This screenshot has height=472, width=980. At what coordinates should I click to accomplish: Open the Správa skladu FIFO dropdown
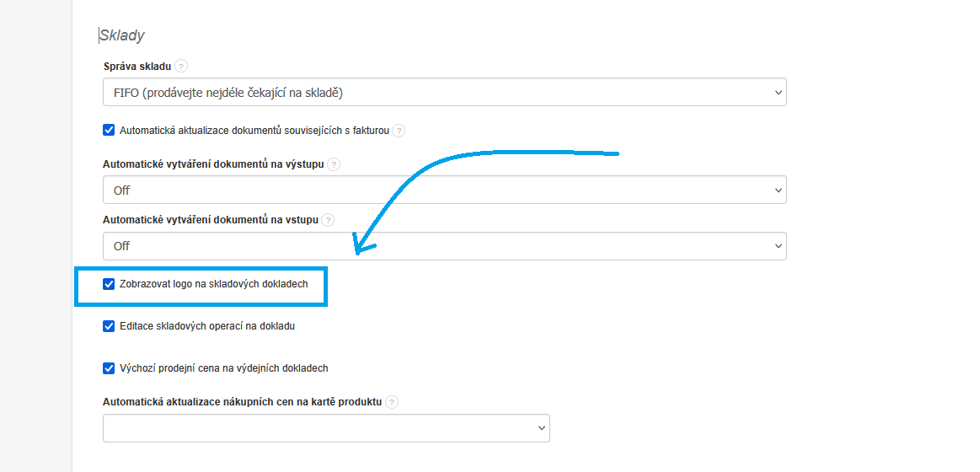point(444,93)
